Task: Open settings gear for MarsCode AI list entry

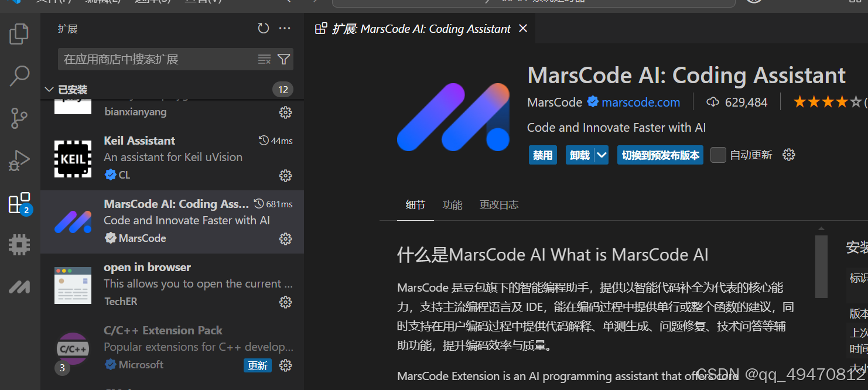Action: (x=285, y=238)
